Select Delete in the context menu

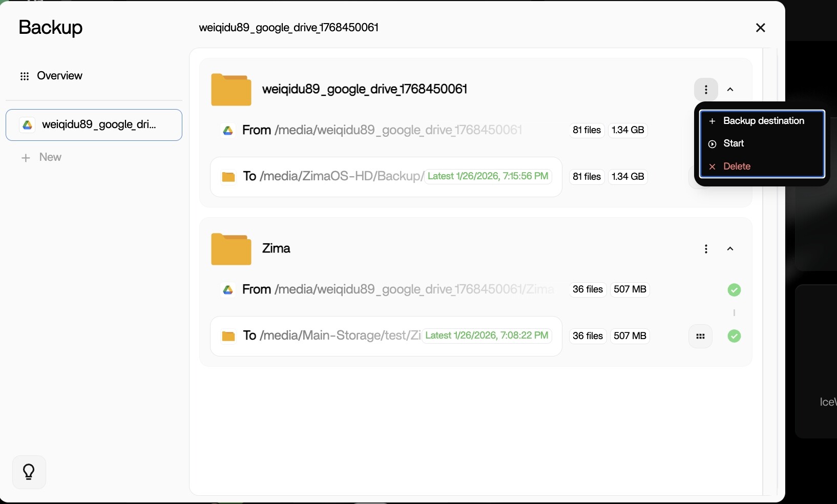tap(737, 166)
